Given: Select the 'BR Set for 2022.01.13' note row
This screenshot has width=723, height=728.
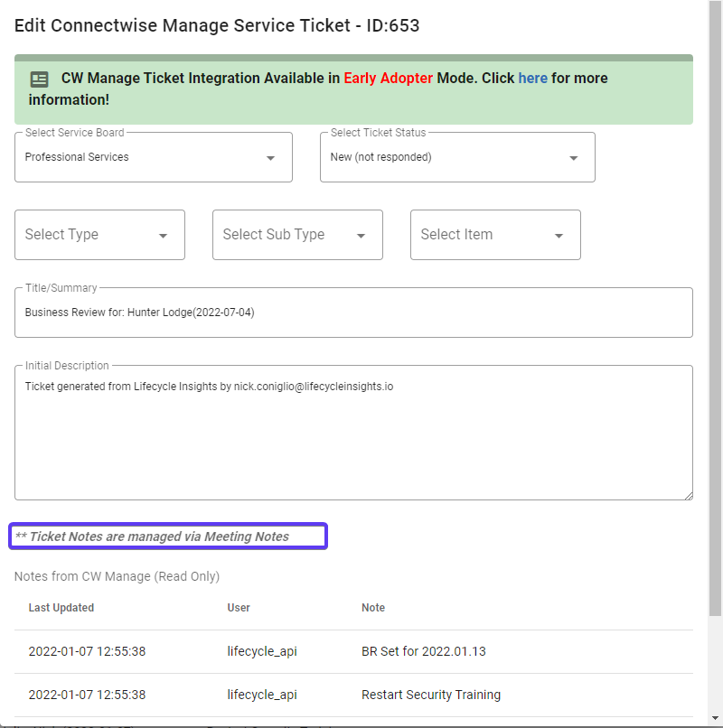Looking at the screenshot, I should coord(353,651).
